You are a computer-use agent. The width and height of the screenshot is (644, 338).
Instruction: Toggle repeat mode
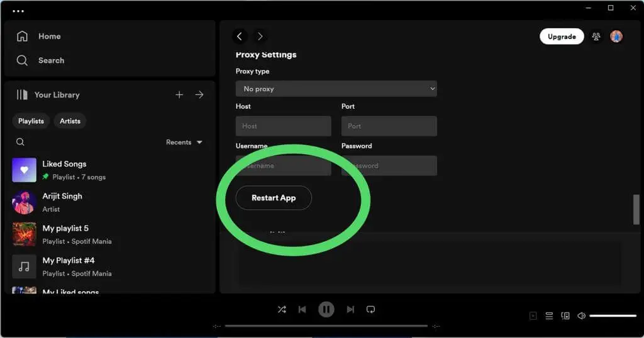click(370, 309)
